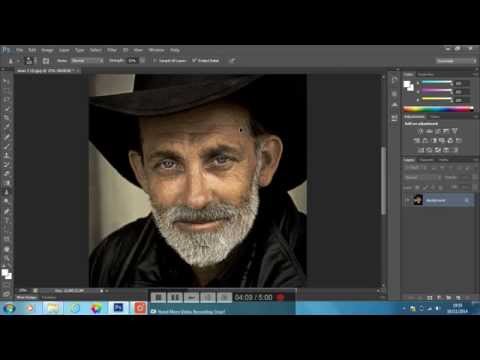Click the recorder stop button

click(x=159, y=297)
